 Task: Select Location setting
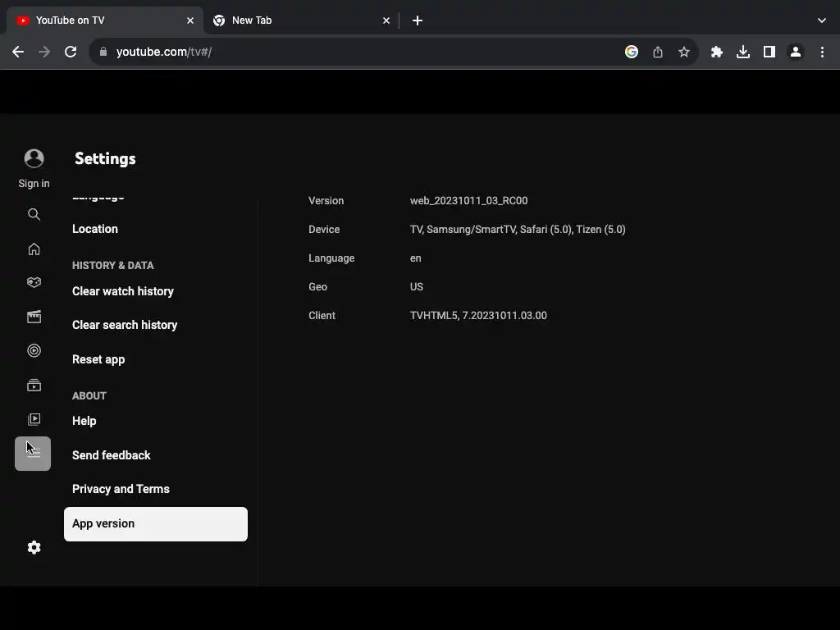tap(95, 229)
